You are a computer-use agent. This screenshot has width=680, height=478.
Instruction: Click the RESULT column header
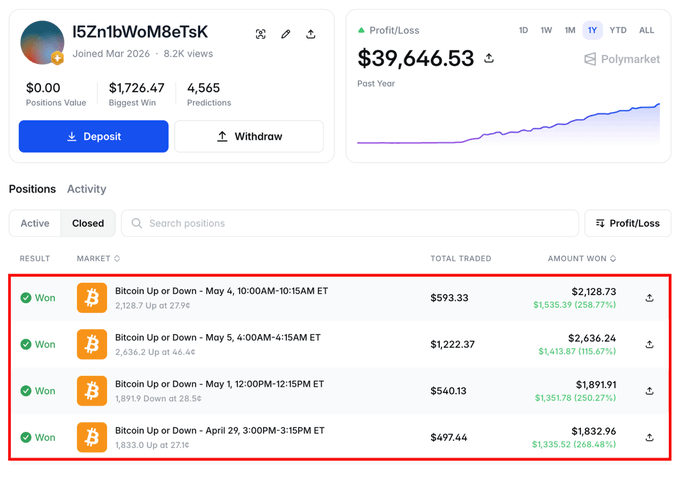pos(35,259)
